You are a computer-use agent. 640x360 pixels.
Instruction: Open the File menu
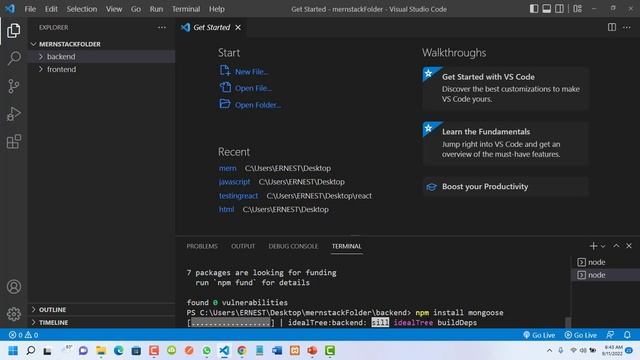[x=30, y=9]
